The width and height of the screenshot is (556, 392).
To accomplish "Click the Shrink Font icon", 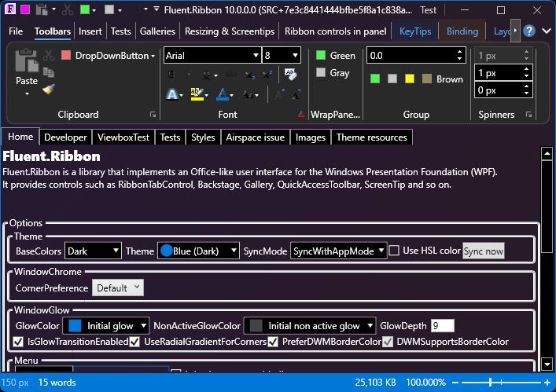I will tap(296, 94).
